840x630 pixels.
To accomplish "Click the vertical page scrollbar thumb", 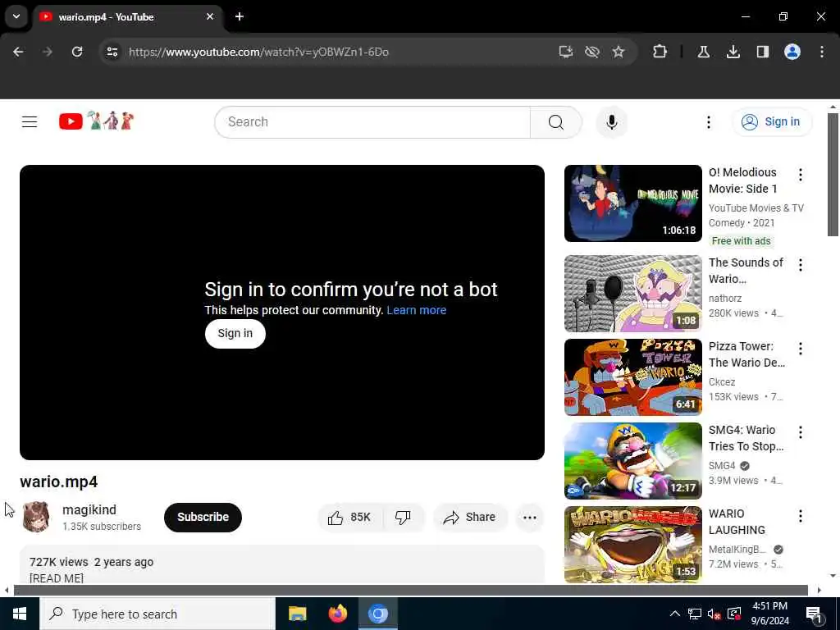I will pos(833,175).
